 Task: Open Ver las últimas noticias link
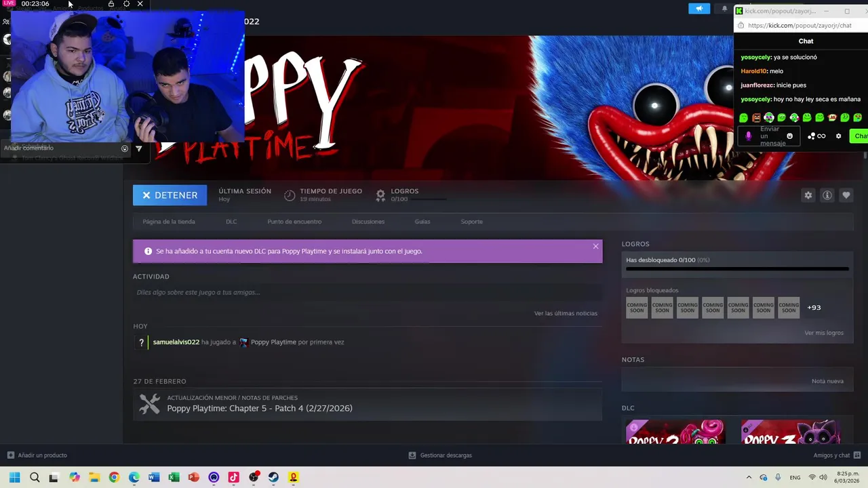coord(566,313)
